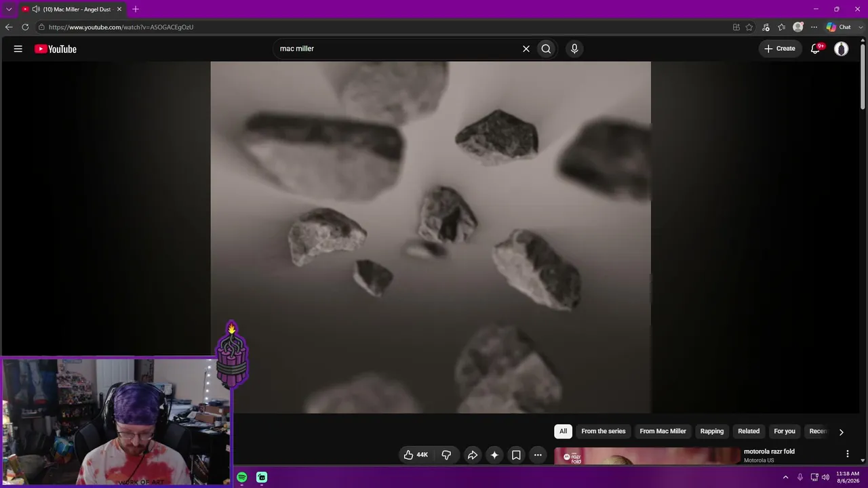Screen dimensions: 868x488
Task: Open the sparkle Ask AI button
Action: 494,455
